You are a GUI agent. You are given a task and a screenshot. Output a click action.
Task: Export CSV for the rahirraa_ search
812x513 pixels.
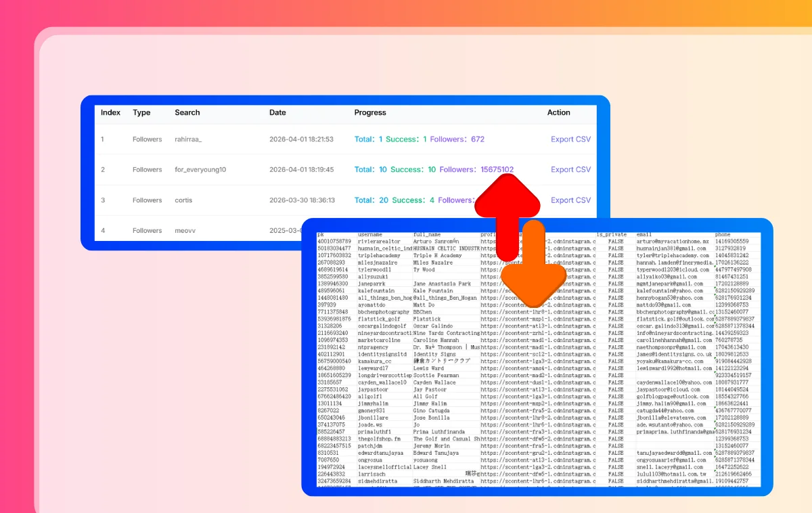pyautogui.click(x=570, y=139)
